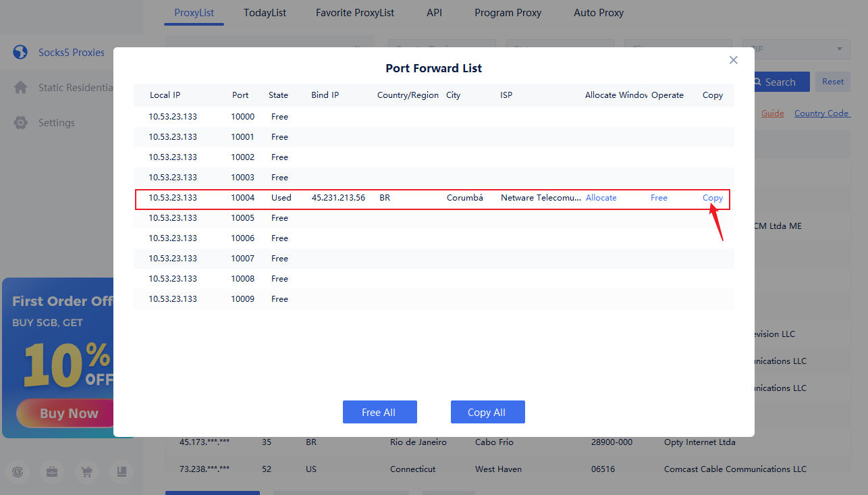This screenshot has height=495, width=868.
Task: Select the Auto Proxy tab
Action: pos(599,13)
